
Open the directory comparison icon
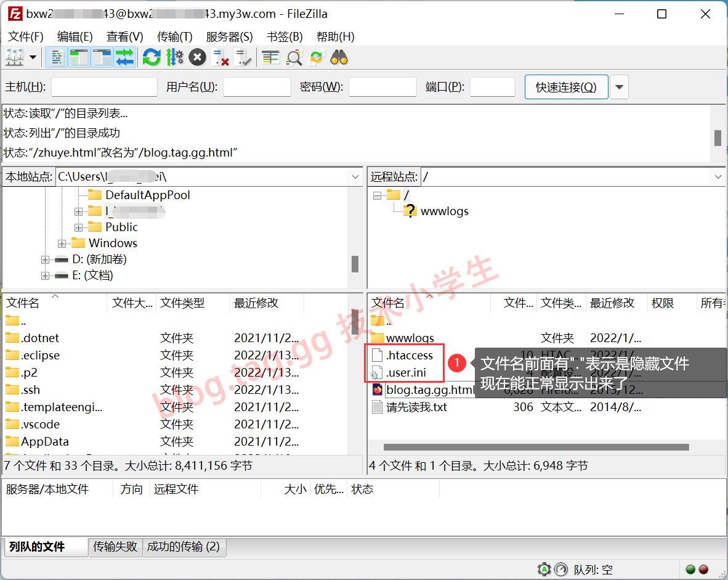294,58
